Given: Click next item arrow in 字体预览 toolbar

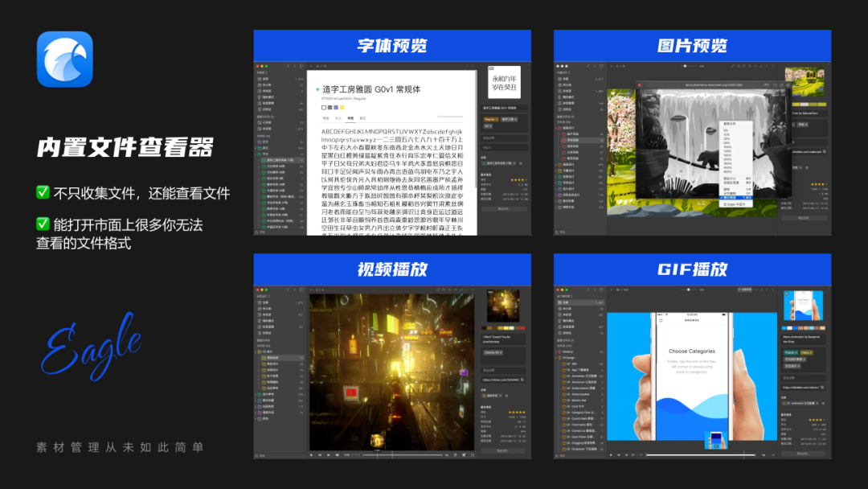Looking at the screenshot, I should (473, 66).
